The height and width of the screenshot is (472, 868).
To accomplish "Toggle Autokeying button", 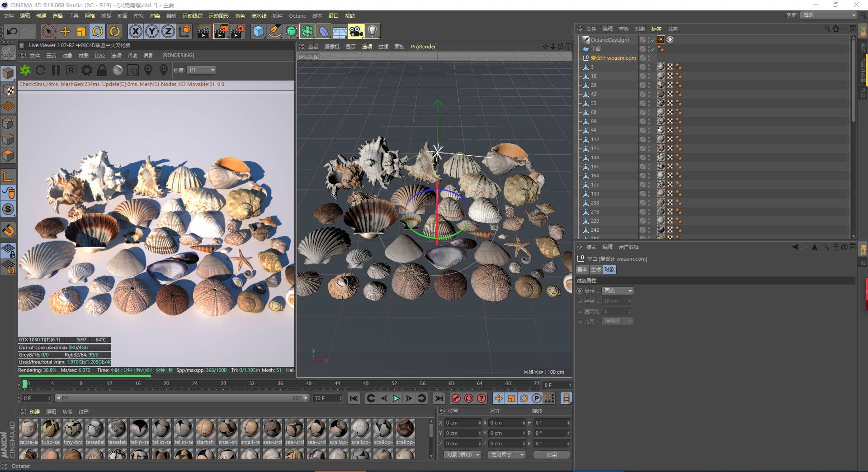I will 469,398.
